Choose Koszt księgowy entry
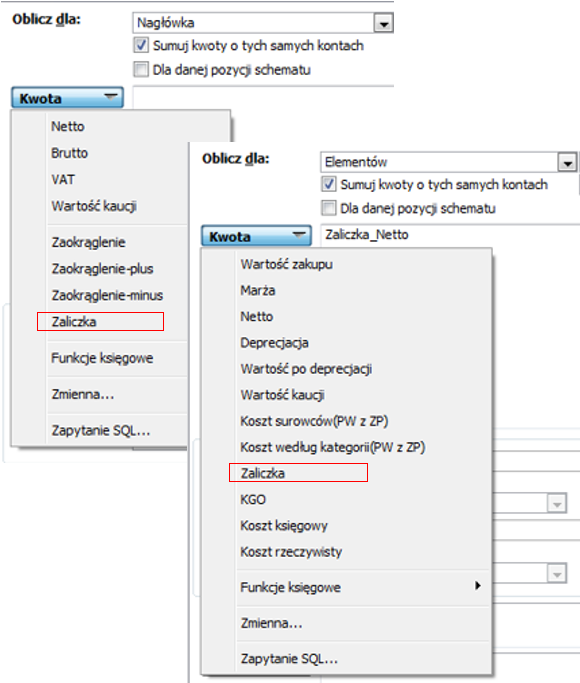 click(284, 526)
